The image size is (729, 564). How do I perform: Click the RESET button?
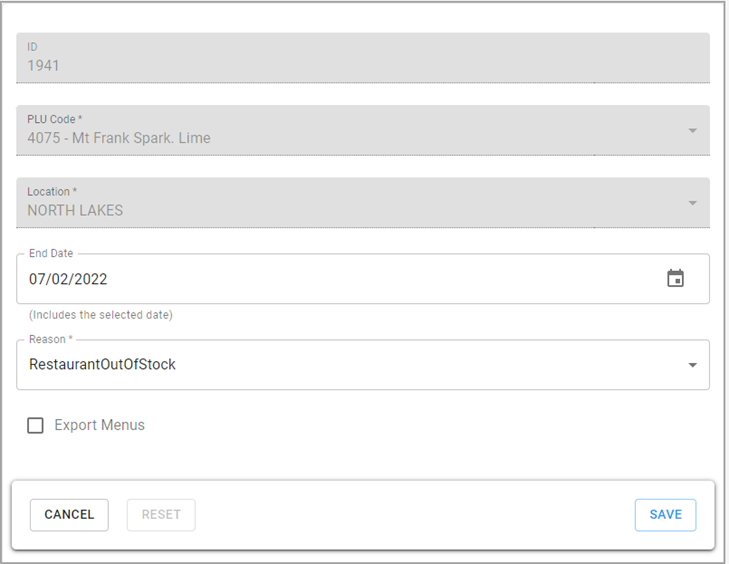161,515
